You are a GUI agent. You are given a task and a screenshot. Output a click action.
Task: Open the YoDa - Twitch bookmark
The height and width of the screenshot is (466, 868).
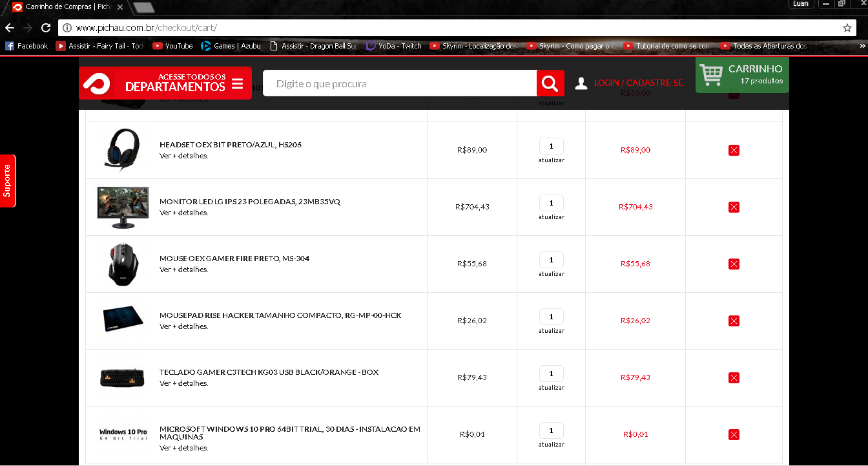[x=394, y=46]
